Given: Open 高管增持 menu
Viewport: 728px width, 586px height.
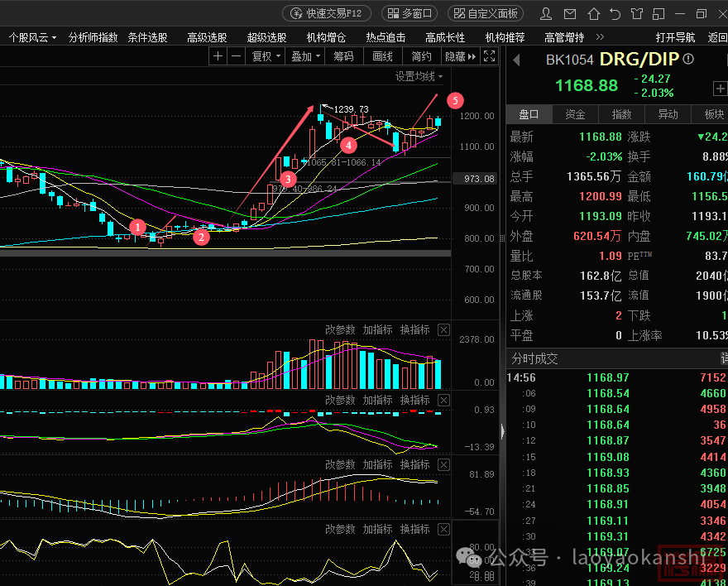Looking at the screenshot, I should tap(564, 37).
